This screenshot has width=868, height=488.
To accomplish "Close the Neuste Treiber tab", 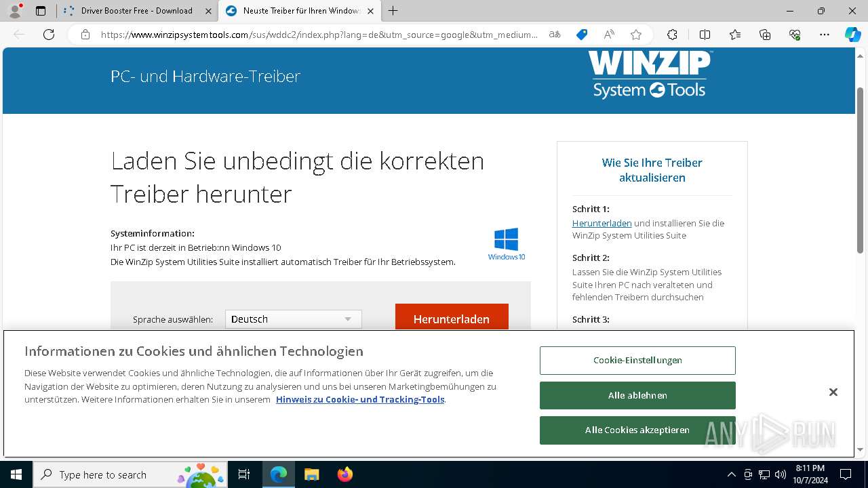I will click(x=371, y=11).
